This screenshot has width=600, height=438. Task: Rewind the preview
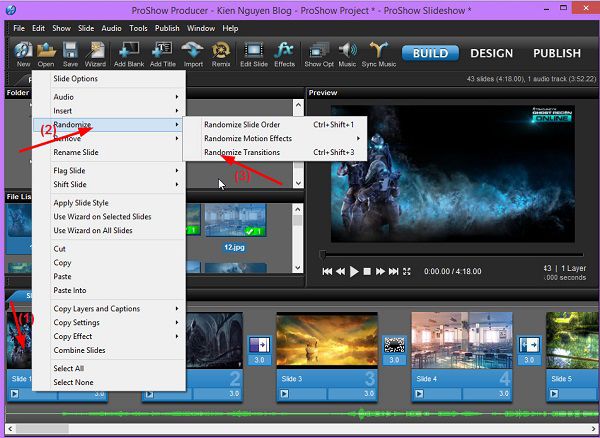coord(341,272)
